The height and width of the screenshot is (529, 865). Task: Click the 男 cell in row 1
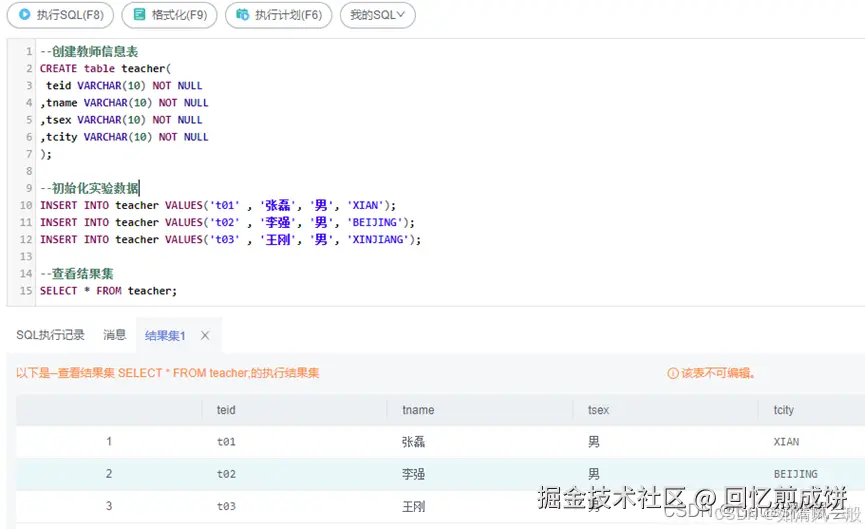pyautogui.click(x=594, y=442)
